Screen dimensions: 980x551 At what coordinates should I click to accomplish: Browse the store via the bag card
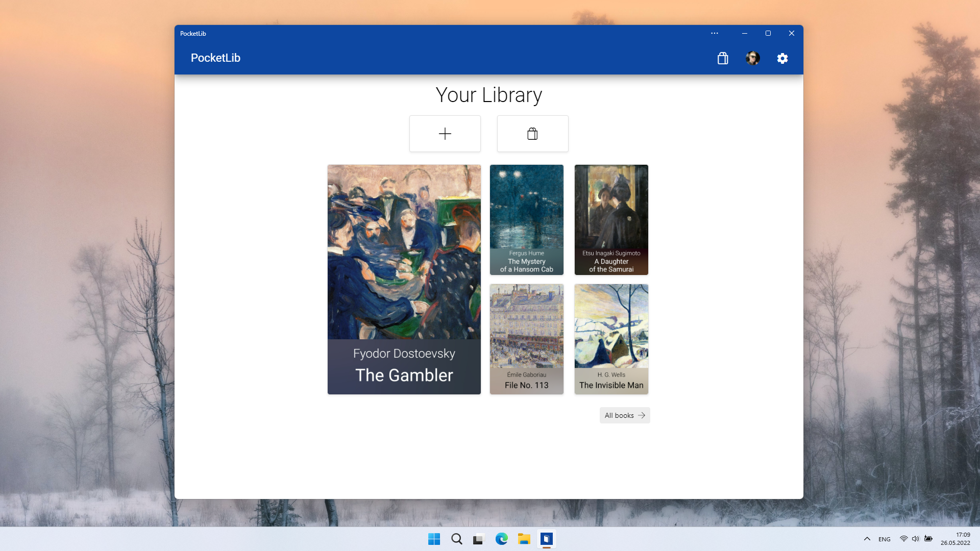532,133
